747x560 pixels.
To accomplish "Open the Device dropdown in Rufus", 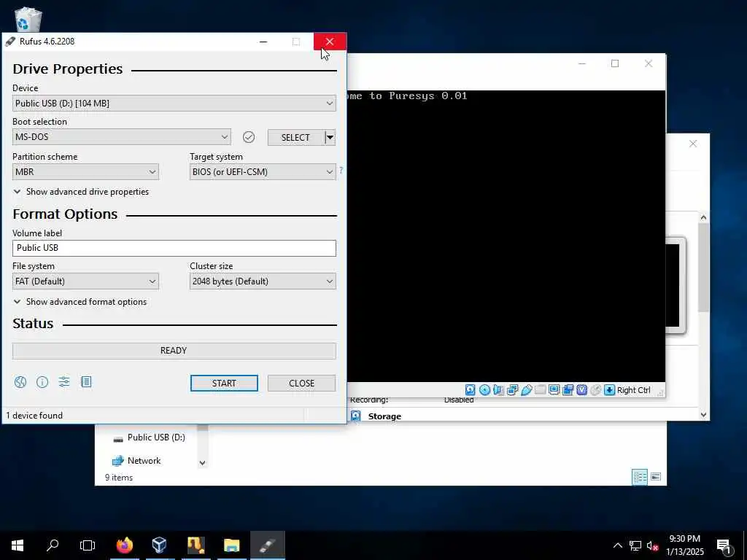I will click(174, 104).
